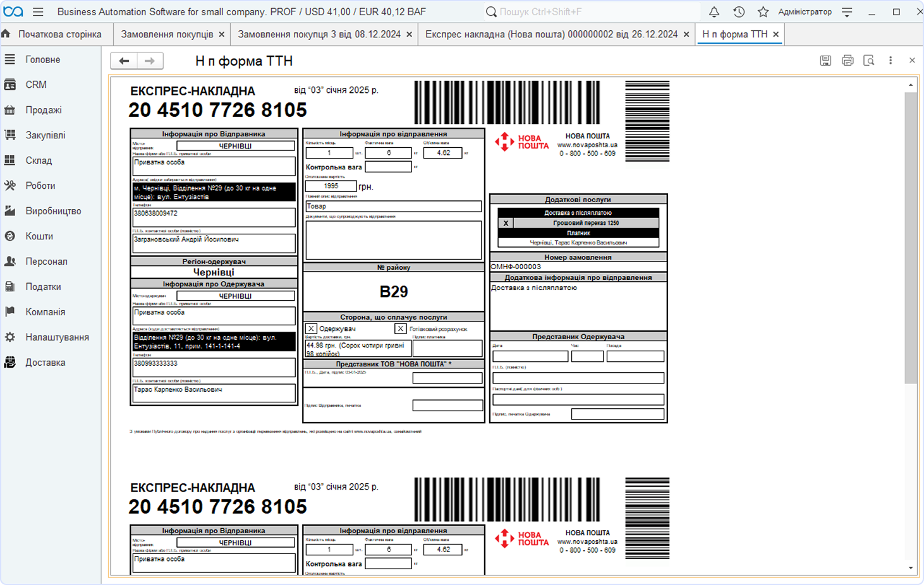Click the Регіон-одержувач header

point(214,262)
